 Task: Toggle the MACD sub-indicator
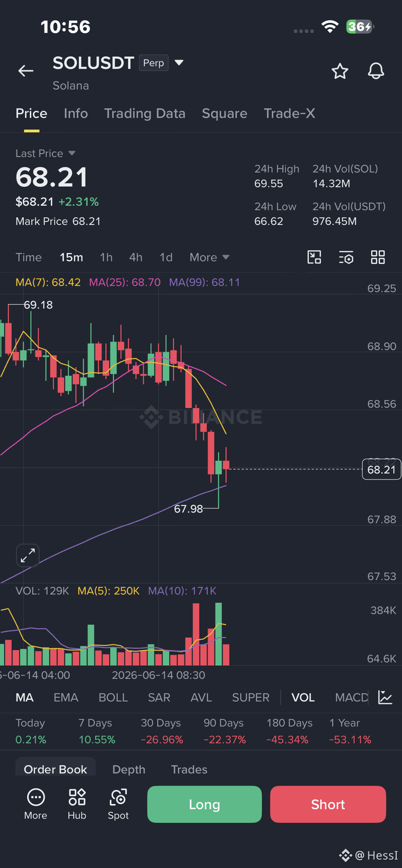coord(352,697)
